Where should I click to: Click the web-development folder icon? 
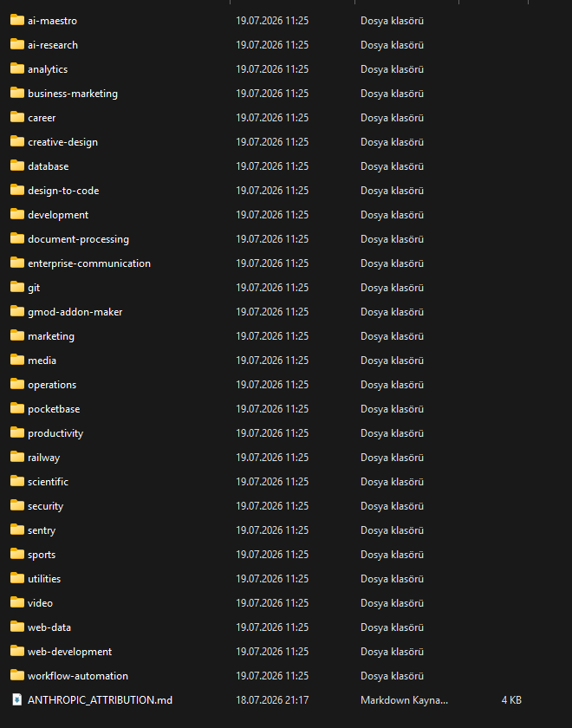(x=17, y=651)
